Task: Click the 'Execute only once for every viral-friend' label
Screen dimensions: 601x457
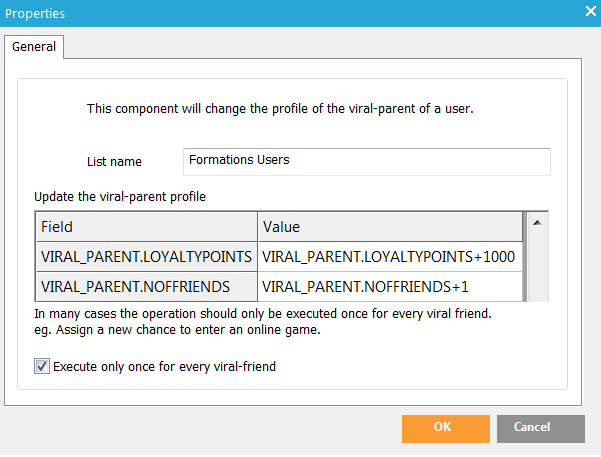Action: click(x=164, y=367)
